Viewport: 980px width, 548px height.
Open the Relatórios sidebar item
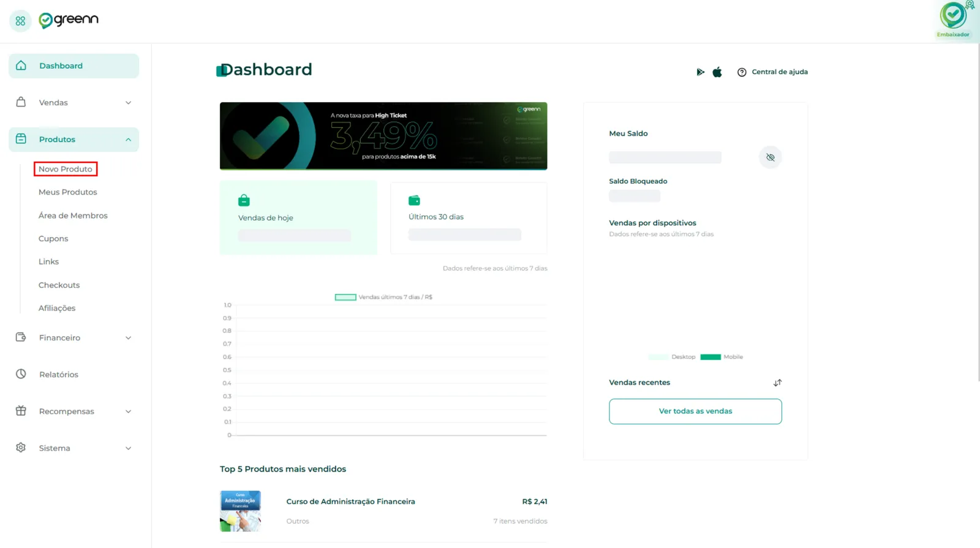click(59, 375)
